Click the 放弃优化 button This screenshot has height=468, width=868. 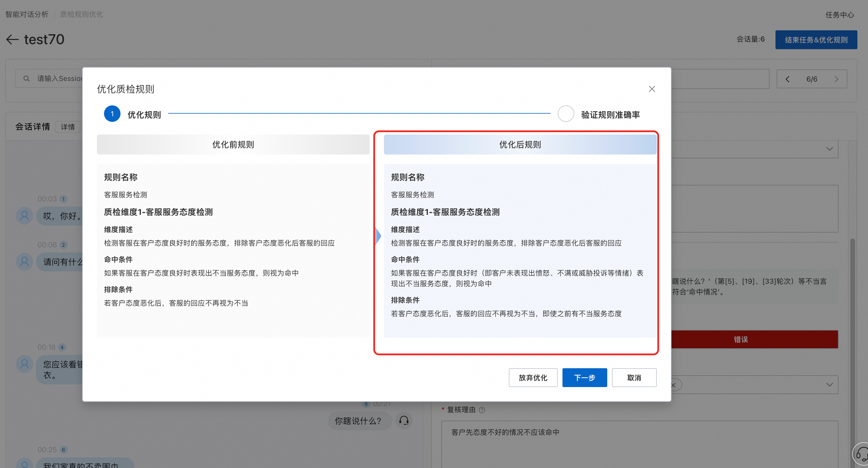pos(533,377)
